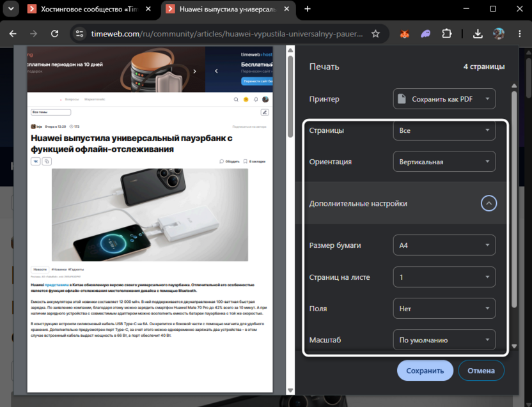Close the Хостинговое сообщество tab
This screenshot has width=532, height=407.
(x=148, y=9)
